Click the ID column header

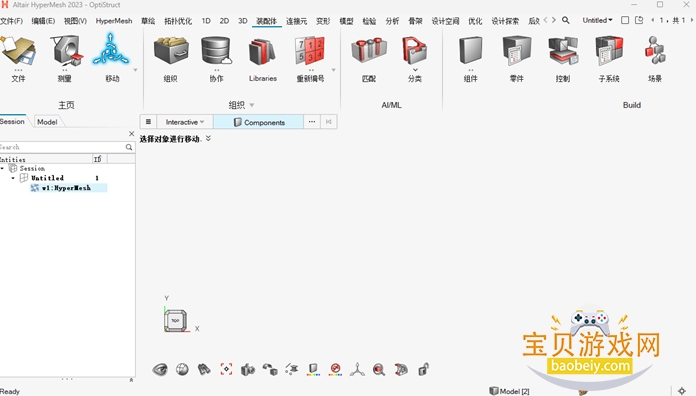point(98,159)
